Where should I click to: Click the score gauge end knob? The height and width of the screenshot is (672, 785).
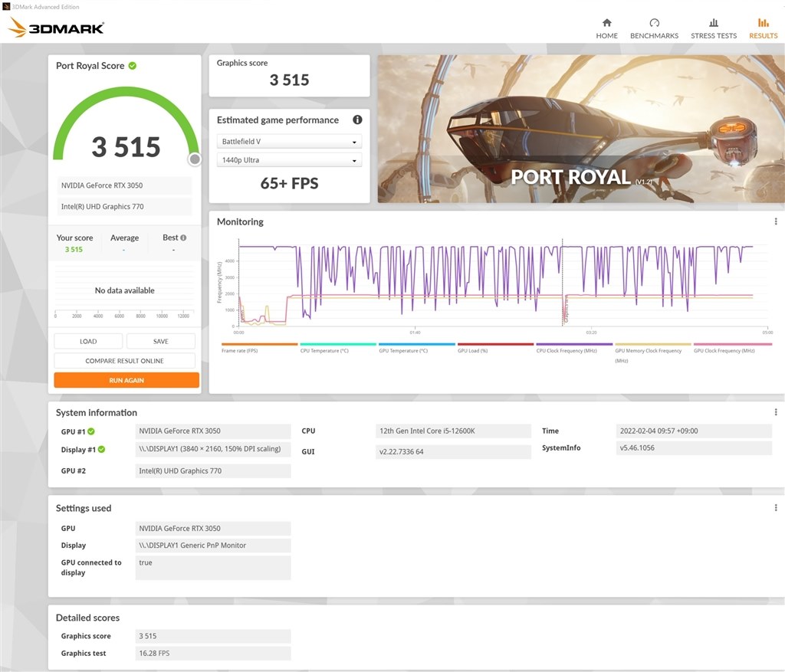pyautogui.click(x=195, y=159)
